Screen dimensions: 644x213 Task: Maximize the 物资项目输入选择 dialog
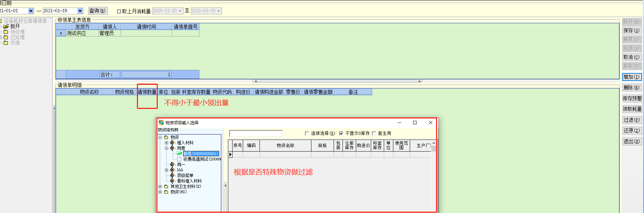click(x=415, y=123)
